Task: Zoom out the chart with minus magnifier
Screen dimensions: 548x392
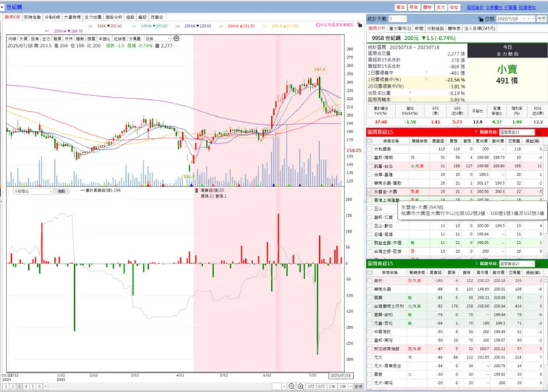Action: pos(292,386)
